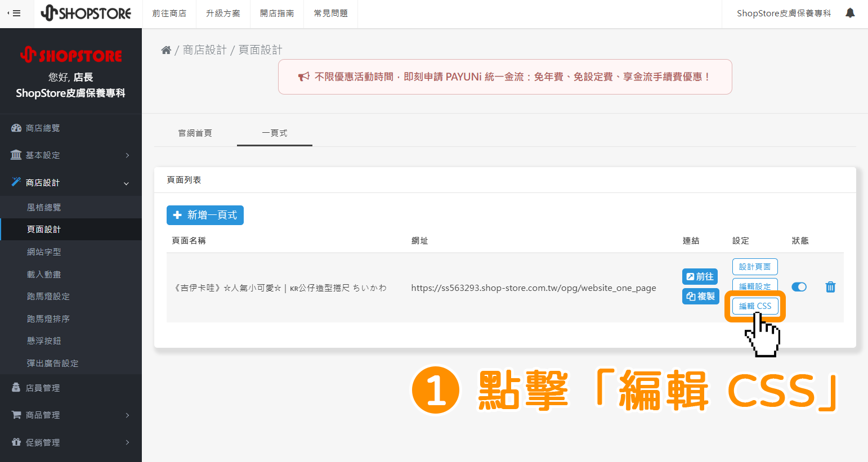Viewport: 868px width, 462px height.
Task: Open 開店指南 in top navigation
Action: click(277, 14)
